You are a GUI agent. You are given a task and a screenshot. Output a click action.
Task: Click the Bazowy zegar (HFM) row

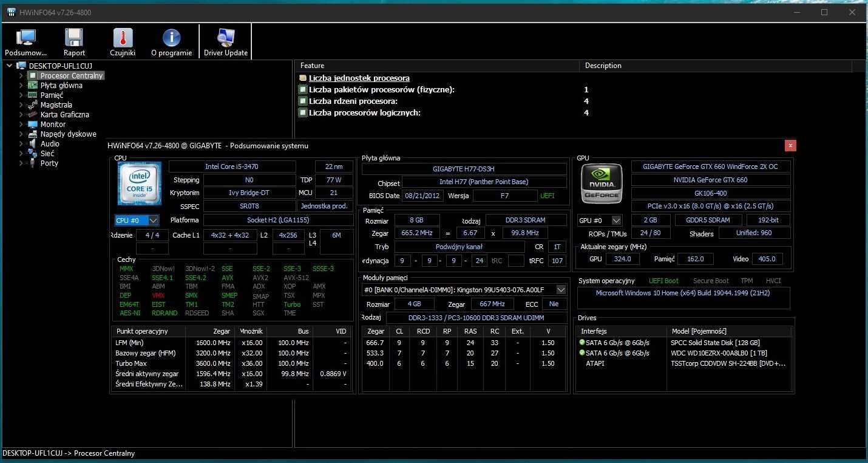(x=231, y=353)
